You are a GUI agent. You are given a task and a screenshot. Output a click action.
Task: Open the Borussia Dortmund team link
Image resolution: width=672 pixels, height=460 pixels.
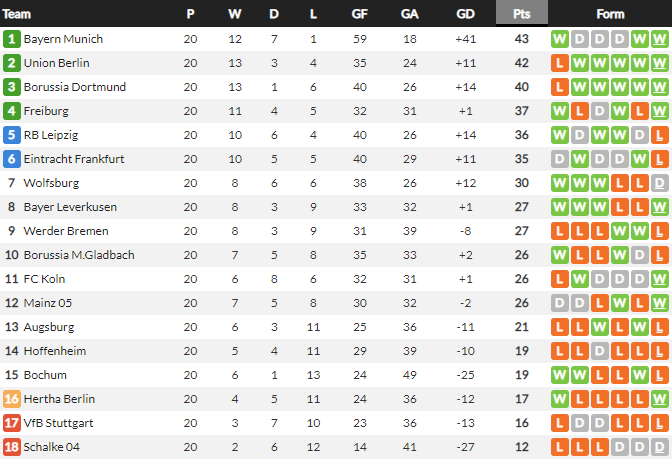pyautogui.click(x=74, y=87)
